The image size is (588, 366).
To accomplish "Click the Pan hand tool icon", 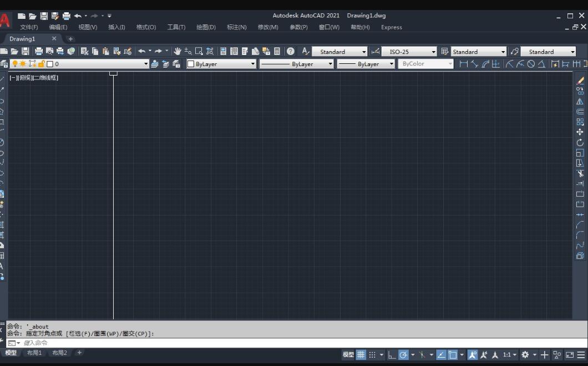I will pyautogui.click(x=178, y=52).
